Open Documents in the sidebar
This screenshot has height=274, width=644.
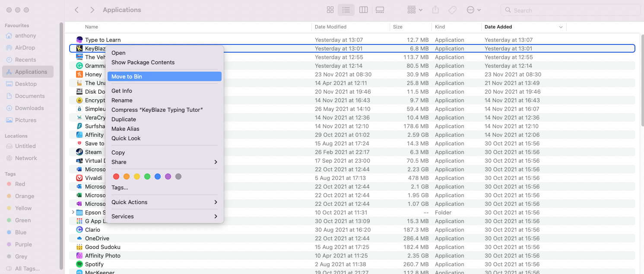(30, 96)
